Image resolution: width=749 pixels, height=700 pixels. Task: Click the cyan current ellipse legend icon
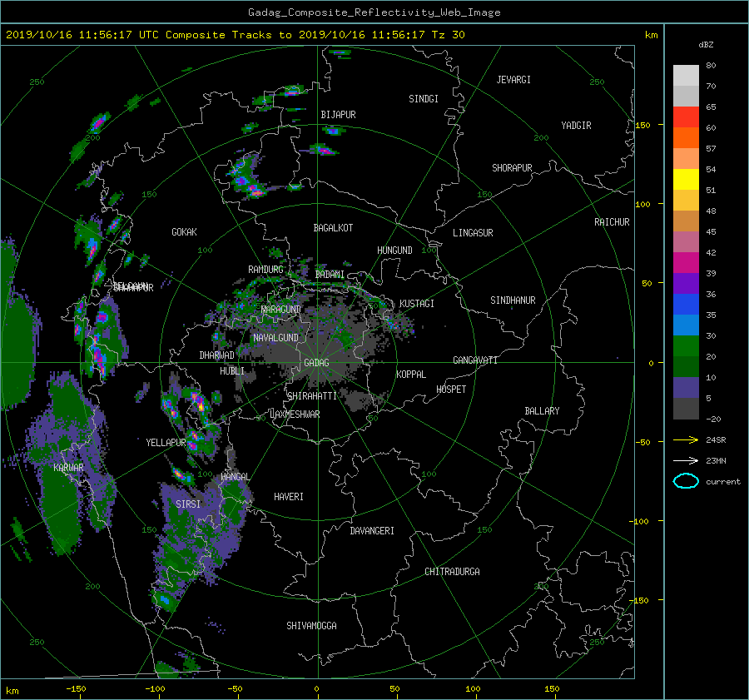(x=686, y=481)
